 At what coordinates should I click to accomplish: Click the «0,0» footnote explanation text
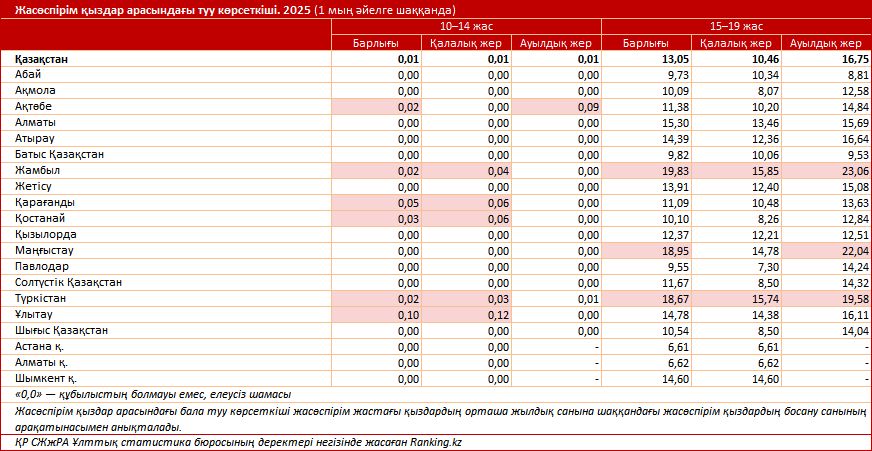[154, 395]
